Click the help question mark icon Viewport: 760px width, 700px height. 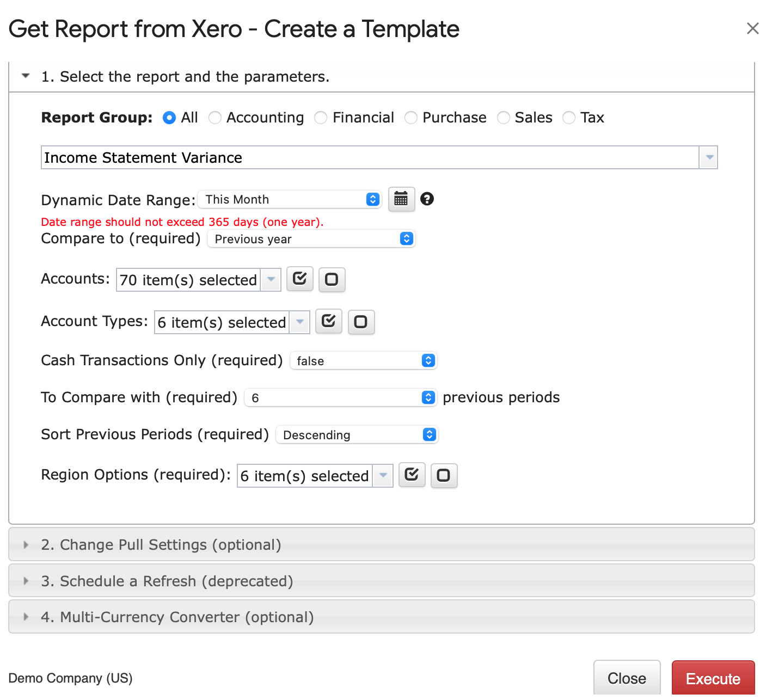(x=427, y=199)
